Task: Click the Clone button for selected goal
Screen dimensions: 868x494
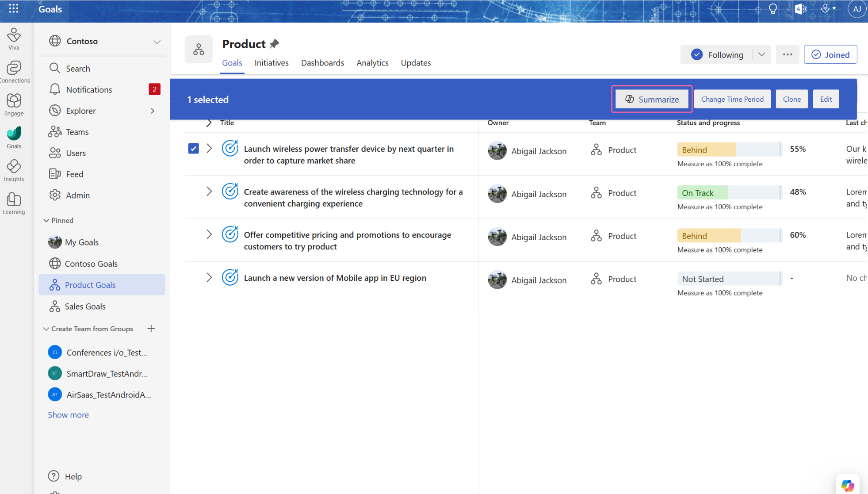Action: tap(792, 99)
